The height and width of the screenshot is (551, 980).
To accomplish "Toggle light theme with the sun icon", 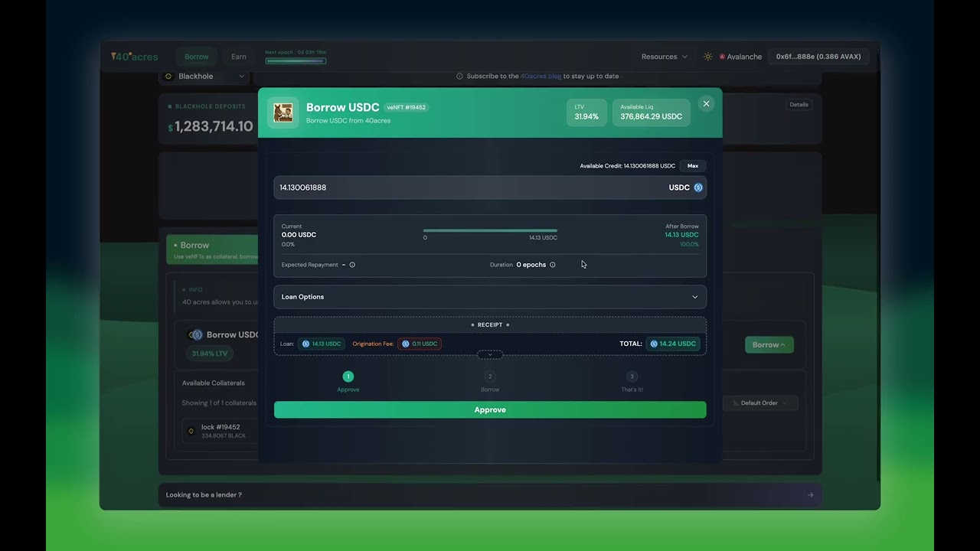I will 707,57.
